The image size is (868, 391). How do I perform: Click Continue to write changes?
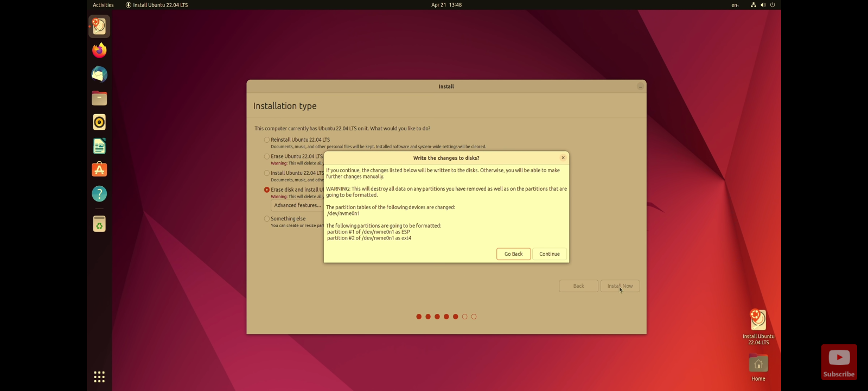(x=550, y=254)
